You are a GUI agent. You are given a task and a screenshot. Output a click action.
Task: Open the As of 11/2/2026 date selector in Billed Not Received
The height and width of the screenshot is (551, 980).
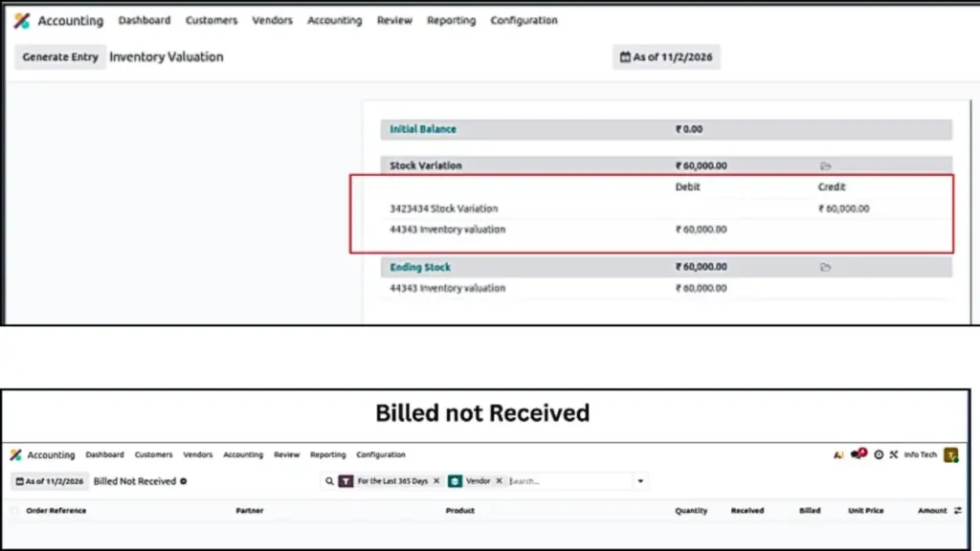click(x=50, y=482)
